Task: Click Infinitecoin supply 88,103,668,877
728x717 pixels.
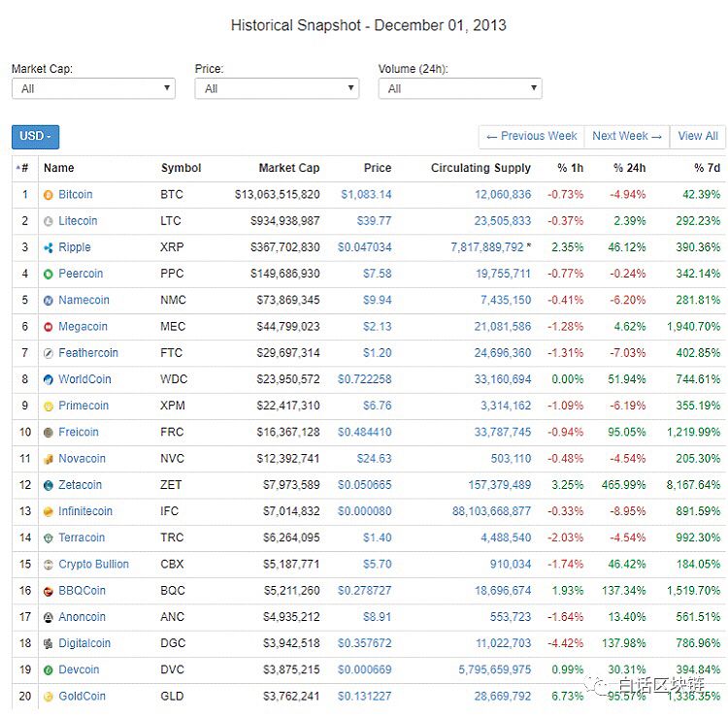Action: [x=492, y=511]
